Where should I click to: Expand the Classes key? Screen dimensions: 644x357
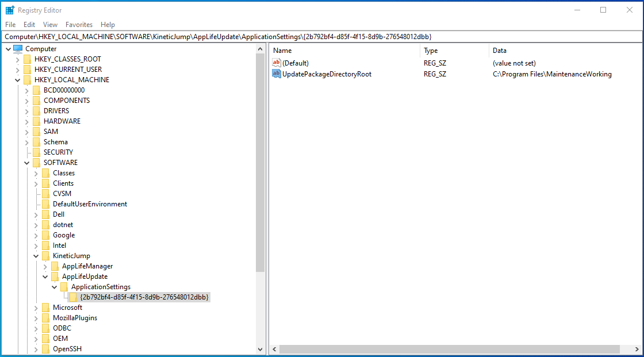pos(36,174)
